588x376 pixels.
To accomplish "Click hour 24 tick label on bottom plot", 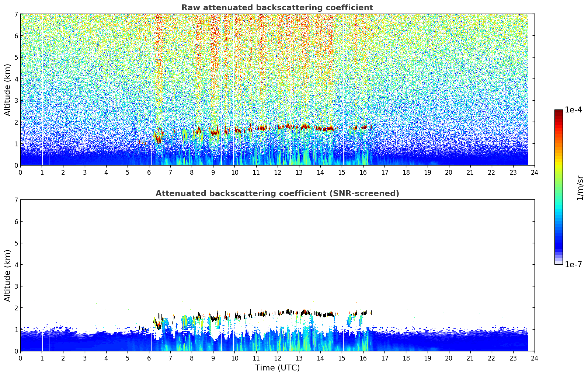I will tap(535, 358).
